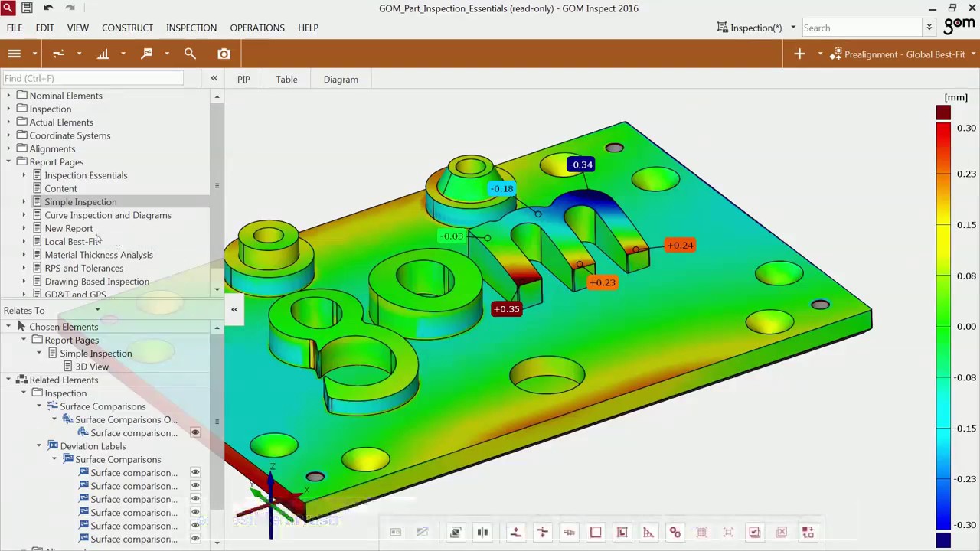This screenshot has height=551, width=980.
Task: Open the hamburger menu in the orange toolbar
Action: 14,54
